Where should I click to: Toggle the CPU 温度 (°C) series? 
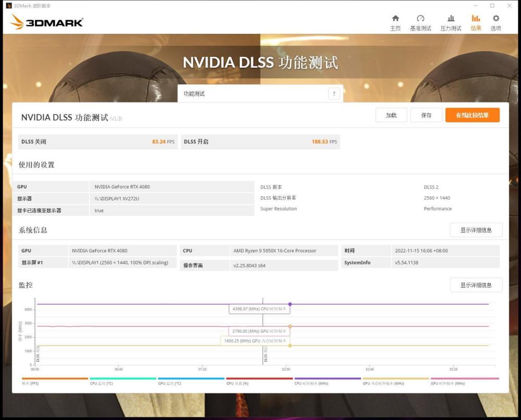coord(101,384)
